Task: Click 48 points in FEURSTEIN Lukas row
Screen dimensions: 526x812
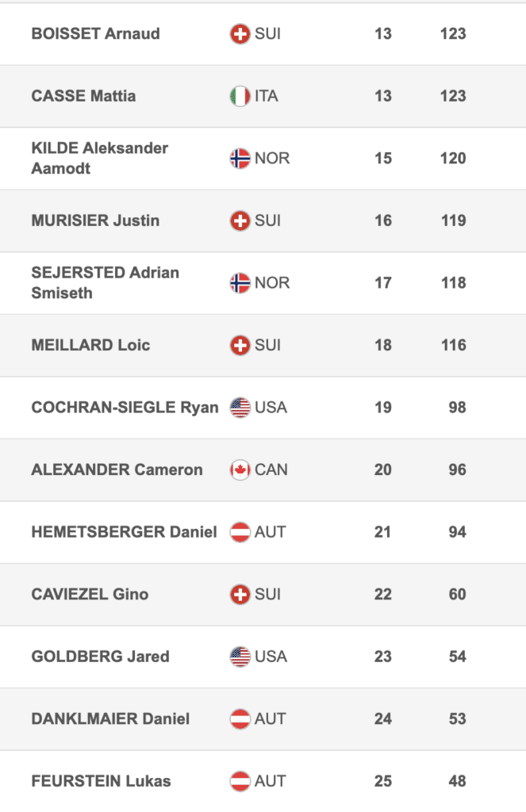Action: [457, 781]
